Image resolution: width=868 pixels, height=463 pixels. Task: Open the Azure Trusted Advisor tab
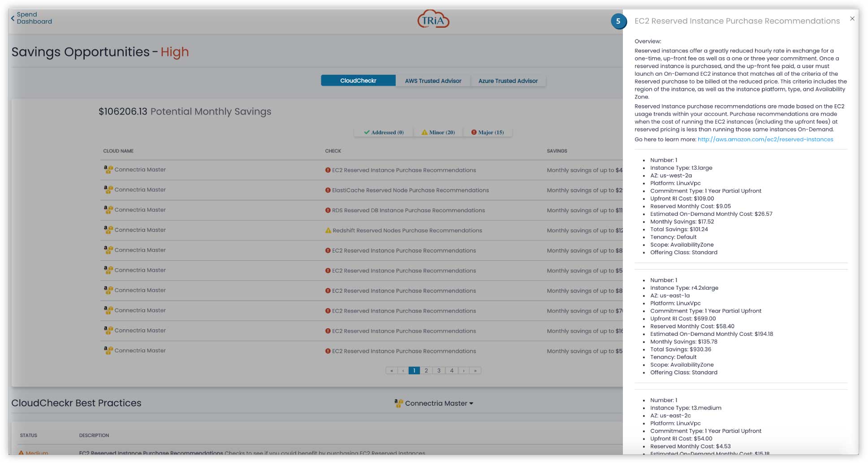coord(508,81)
